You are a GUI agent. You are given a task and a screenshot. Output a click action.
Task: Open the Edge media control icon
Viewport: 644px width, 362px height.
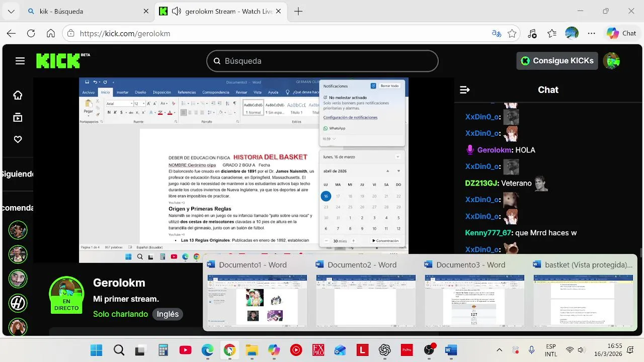[x=532, y=33]
